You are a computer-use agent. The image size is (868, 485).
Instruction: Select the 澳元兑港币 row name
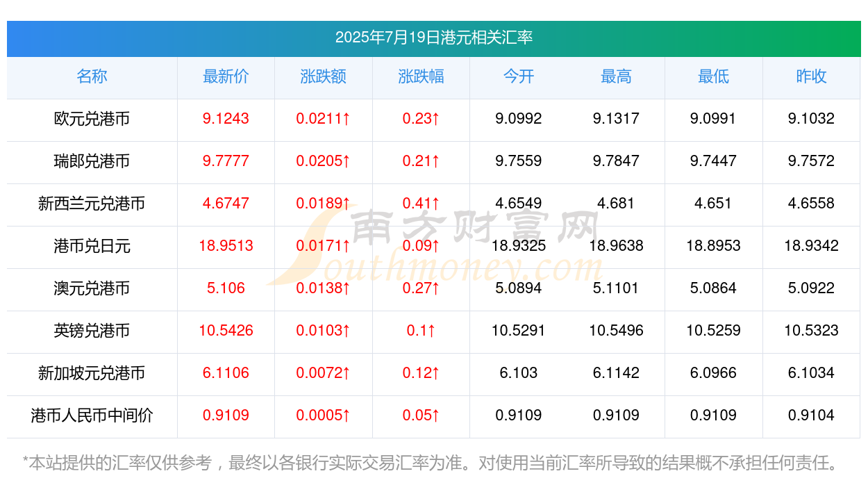click(x=92, y=288)
